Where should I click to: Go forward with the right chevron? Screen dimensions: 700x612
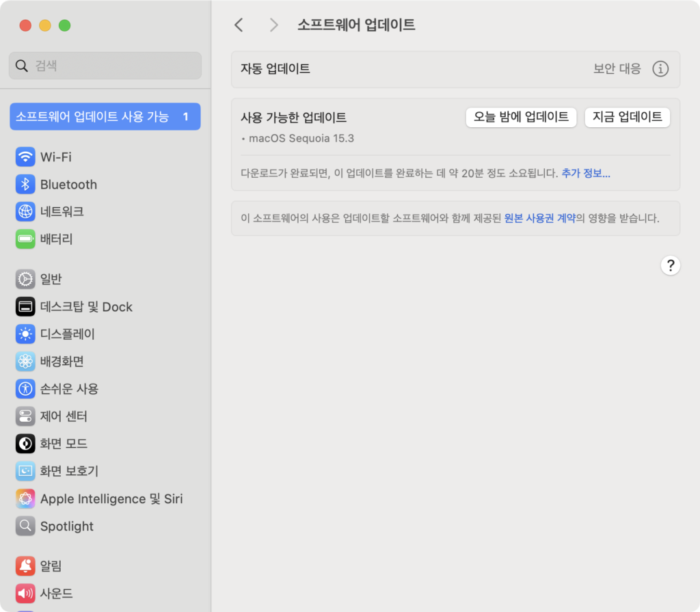pos(273,25)
